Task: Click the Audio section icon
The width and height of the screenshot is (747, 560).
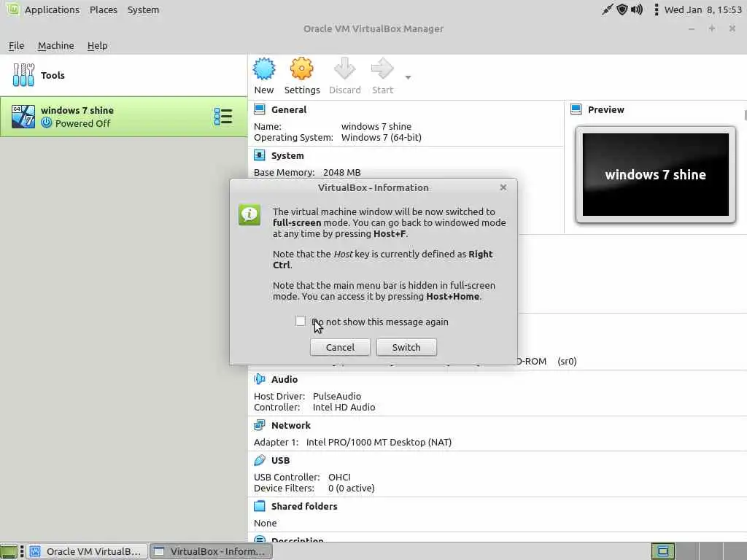Action: [x=260, y=379]
